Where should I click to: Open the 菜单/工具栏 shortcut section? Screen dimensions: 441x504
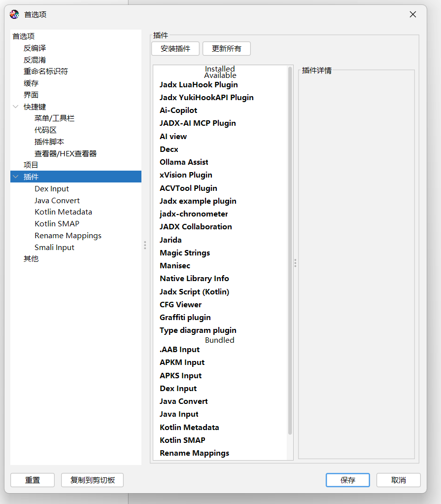pyautogui.click(x=54, y=118)
